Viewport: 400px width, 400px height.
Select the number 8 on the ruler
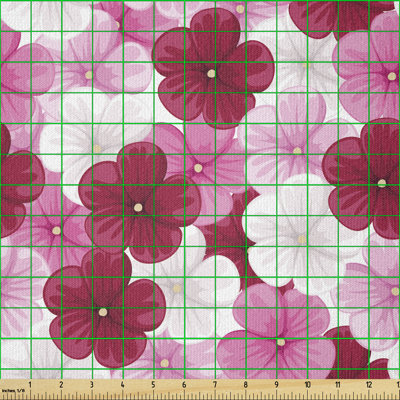coord(246,385)
